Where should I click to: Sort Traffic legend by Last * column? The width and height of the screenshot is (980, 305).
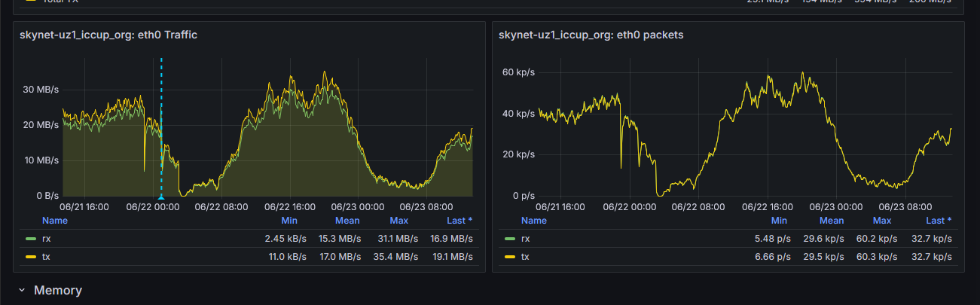459,221
